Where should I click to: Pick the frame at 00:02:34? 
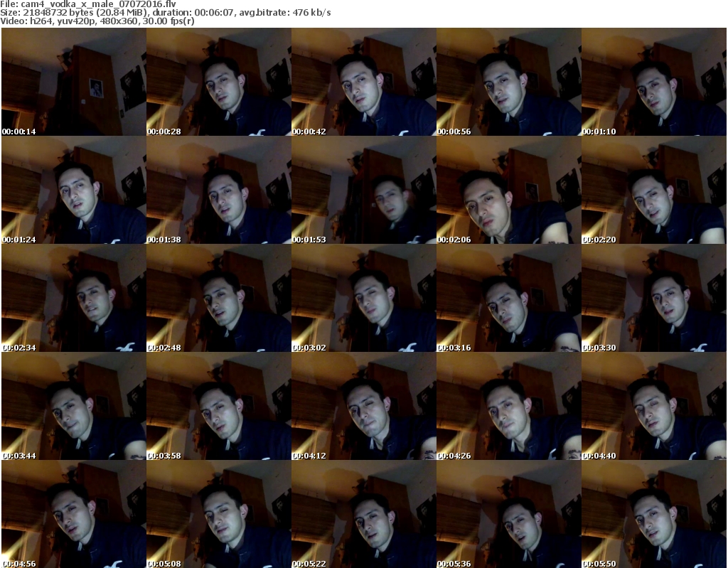(74, 298)
